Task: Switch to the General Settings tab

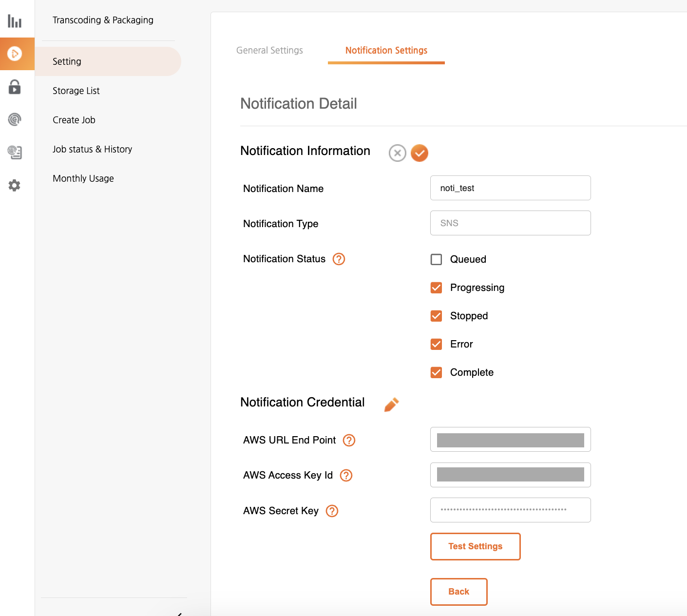Action: (x=269, y=50)
